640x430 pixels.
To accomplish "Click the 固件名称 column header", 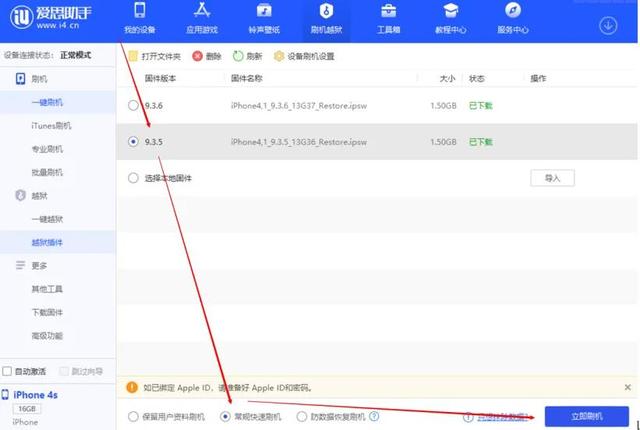I will (247, 78).
